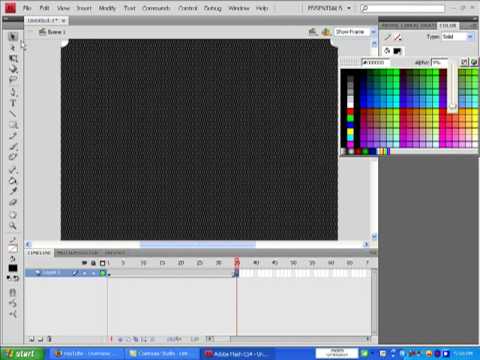Open the Color panel options menu
This screenshot has width=480, height=360.
tap(473, 26)
